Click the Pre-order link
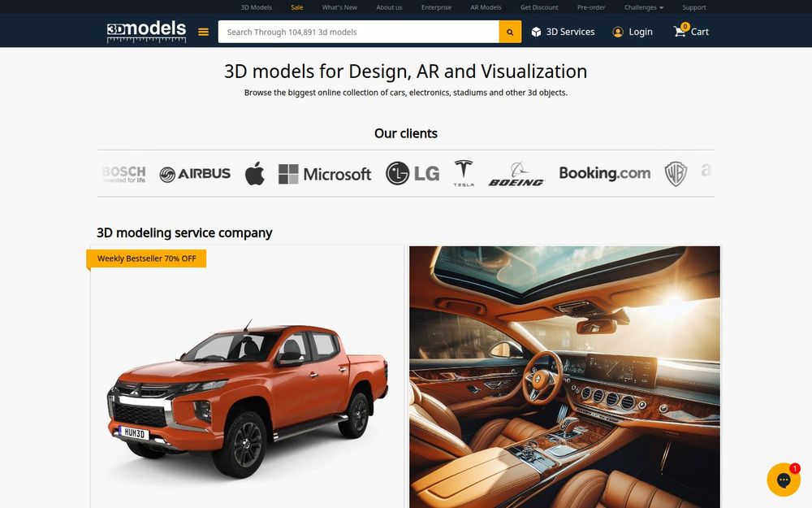Image resolution: width=812 pixels, height=508 pixels. point(591,7)
